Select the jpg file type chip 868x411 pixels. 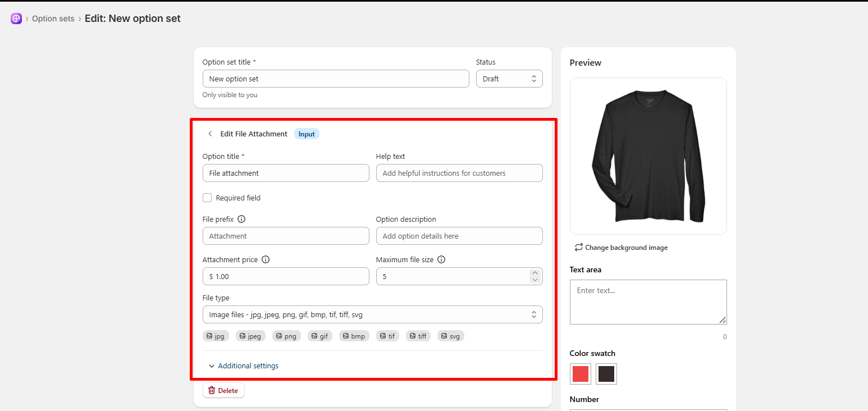point(216,336)
